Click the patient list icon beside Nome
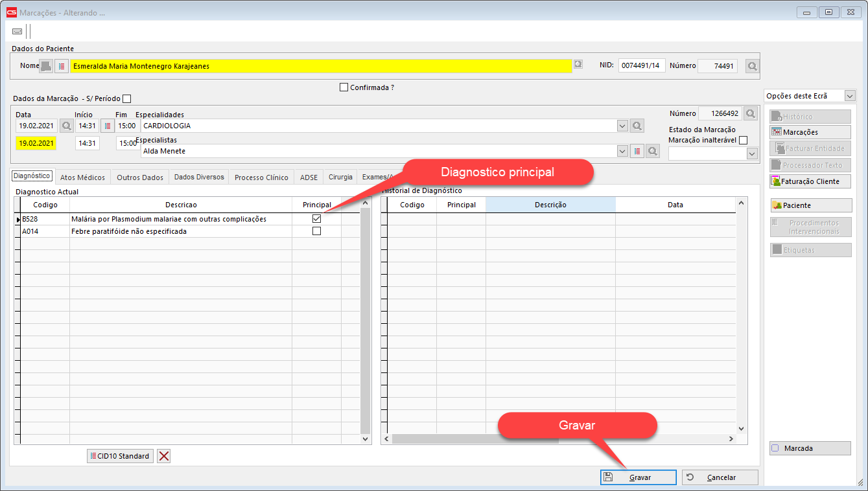Image resolution: width=868 pixels, height=491 pixels. [62, 66]
